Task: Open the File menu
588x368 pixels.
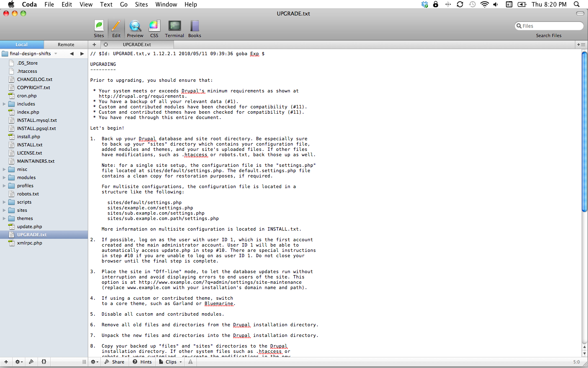Action: point(49,4)
